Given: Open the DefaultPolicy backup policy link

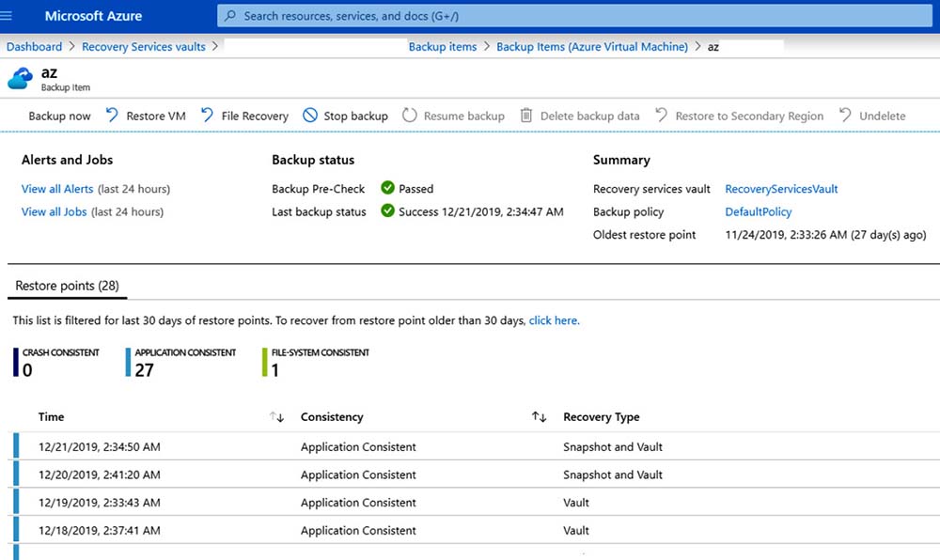Looking at the screenshot, I should point(758,211).
